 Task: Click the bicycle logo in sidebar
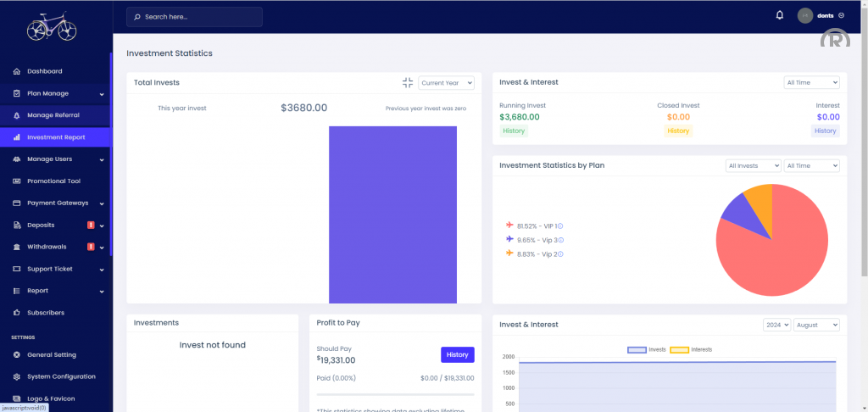pos(52,28)
